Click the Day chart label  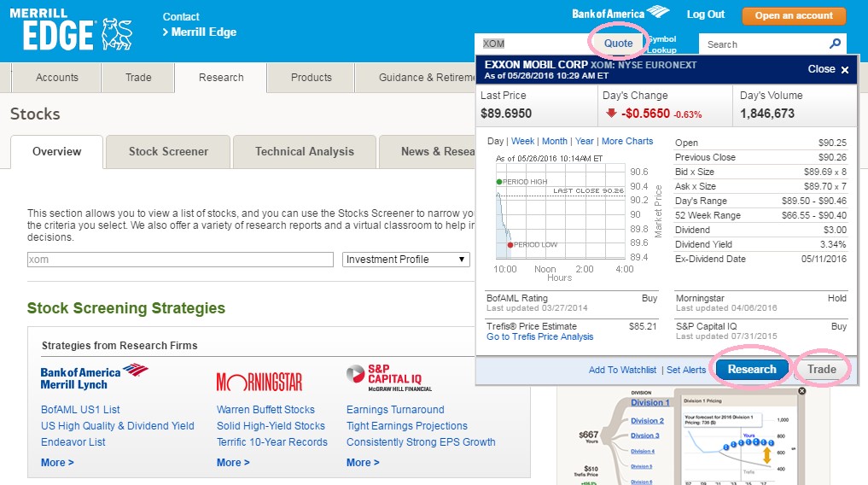click(x=495, y=141)
